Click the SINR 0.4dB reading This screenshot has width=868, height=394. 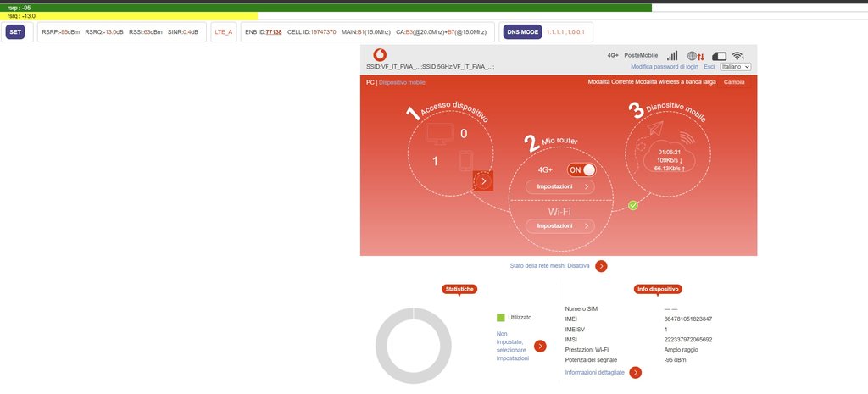click(x=183, y=32)
